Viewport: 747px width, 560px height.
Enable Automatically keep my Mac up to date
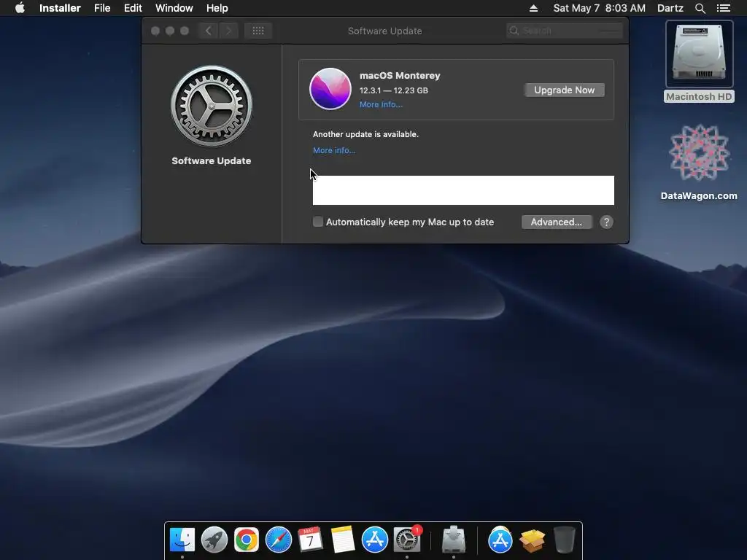318,222
